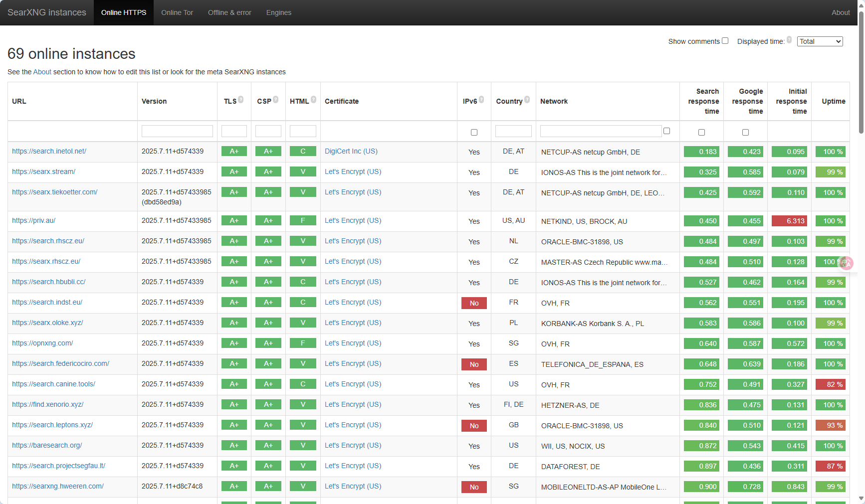Go to the Offline & error tab
865x504 pixels.
coord(229,12)
